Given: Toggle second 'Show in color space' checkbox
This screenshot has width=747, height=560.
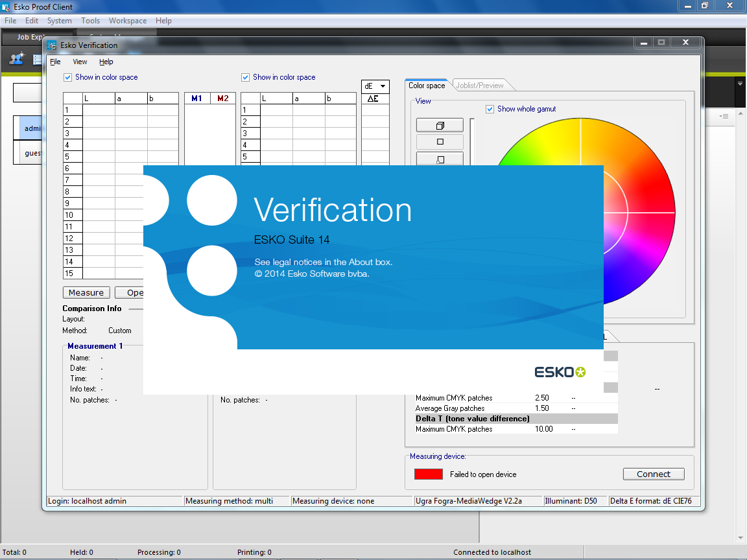Looking at the screenshot, I should point(245,77).
